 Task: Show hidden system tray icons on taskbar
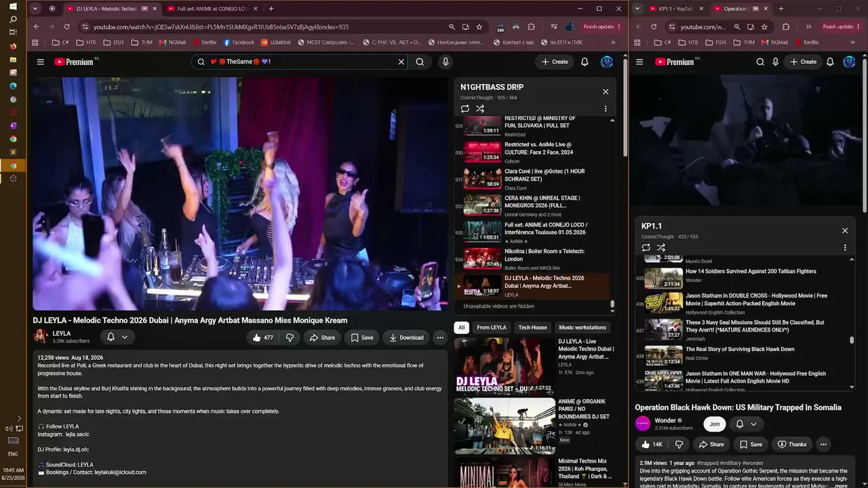[19, 418]
